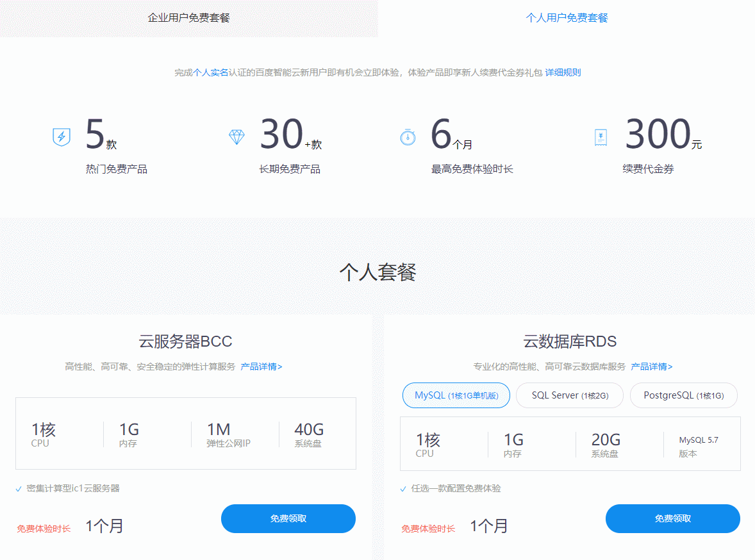Click the voucher icon above 续费代金券
Viewport: 755px width, 560px height.
click(x=600, y=136)
